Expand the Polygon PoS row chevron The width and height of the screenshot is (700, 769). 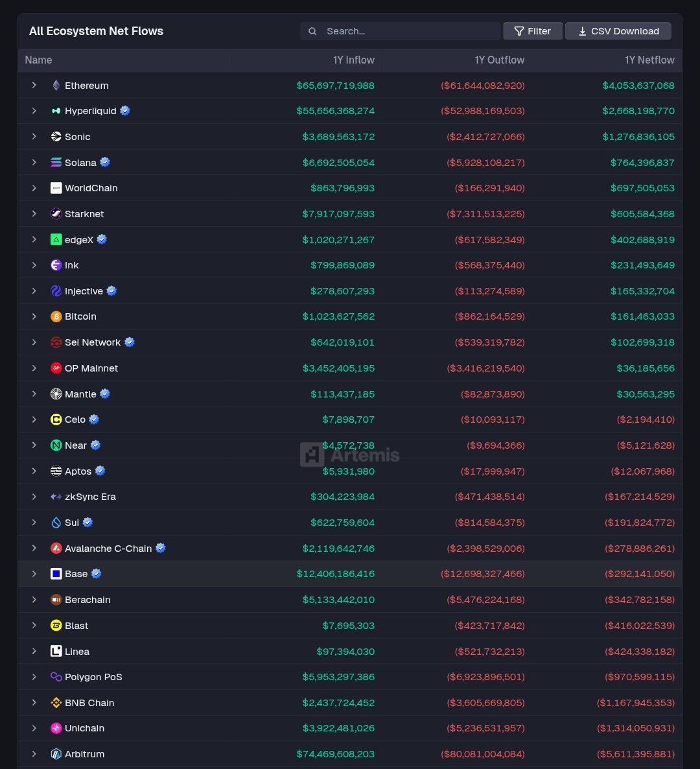coord(34,677)
